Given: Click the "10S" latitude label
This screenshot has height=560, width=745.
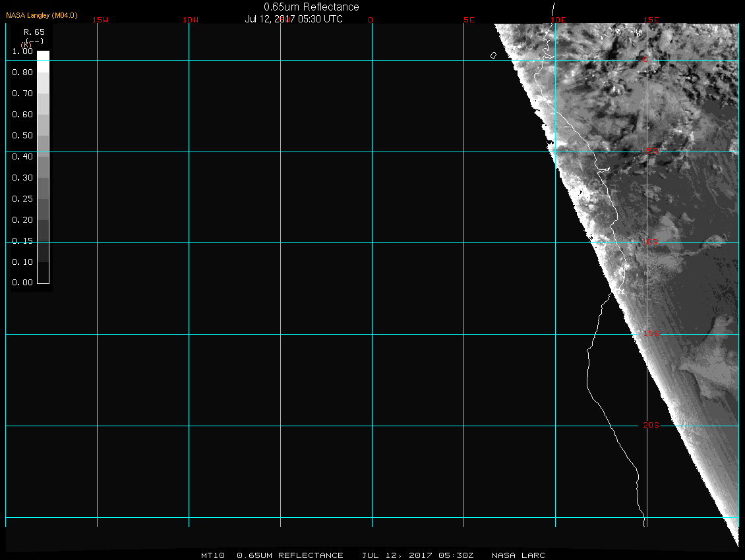Looking at the screenshot, I should click(x=651, y=242).
